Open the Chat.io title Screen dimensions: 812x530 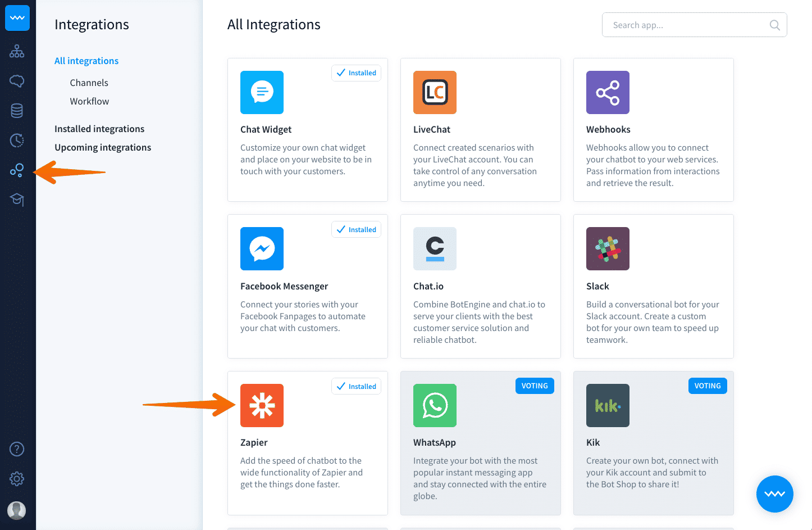pos(428,286)
